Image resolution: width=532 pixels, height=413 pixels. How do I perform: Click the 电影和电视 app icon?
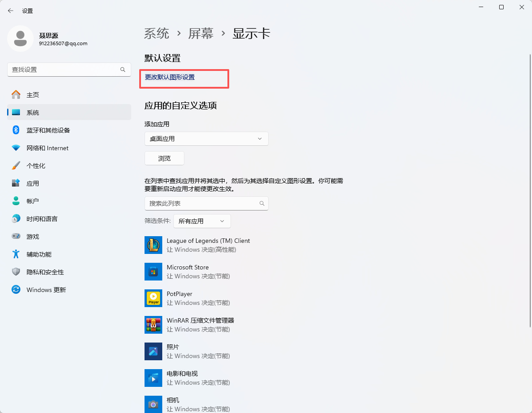(x=153, y=378)
